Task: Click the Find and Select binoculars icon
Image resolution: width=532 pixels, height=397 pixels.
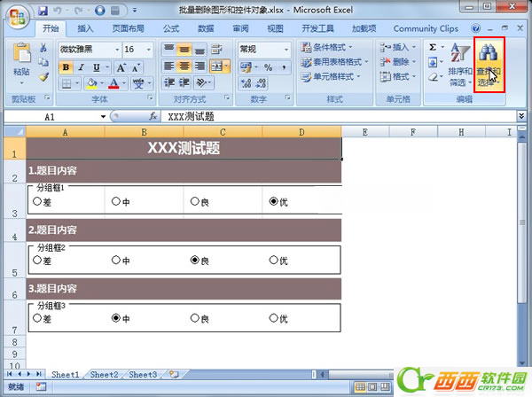Action: pyautogui.click(x=489, y=56)
